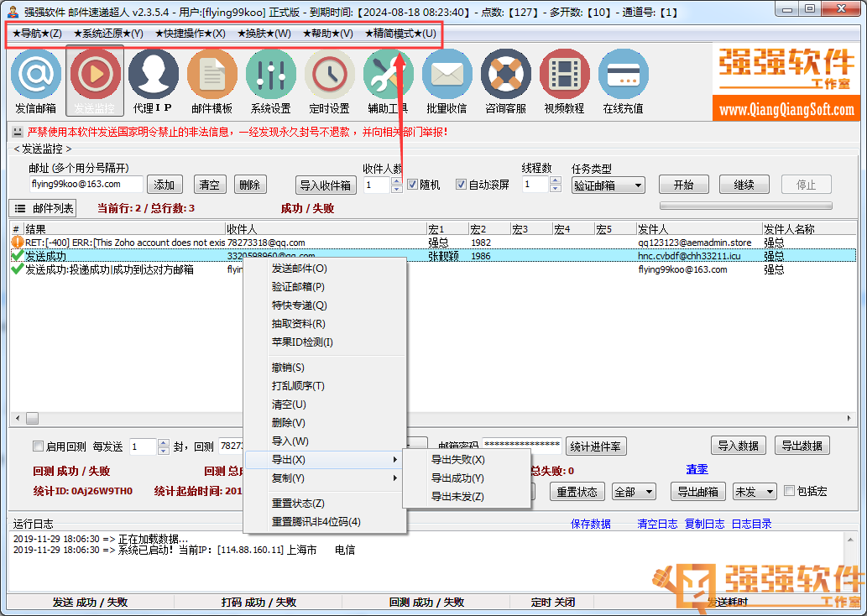Open the 任务类型 验证邮箱 dropdown

pyautogui.click(x=608, y=185)
